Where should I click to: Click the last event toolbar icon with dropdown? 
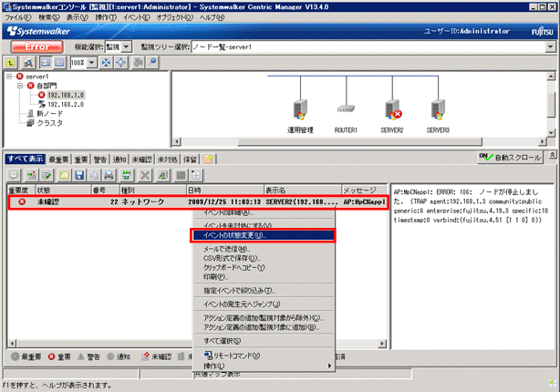coord(196,175)
